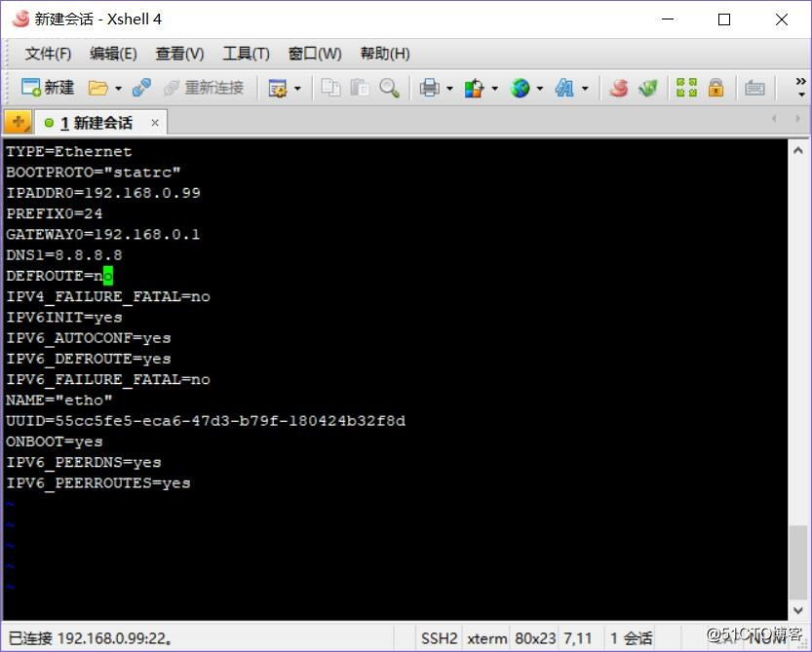Click the BOOTPROTO="statrc" line
The width and height of the screenshot is (812, 652).
pos(94,173)
